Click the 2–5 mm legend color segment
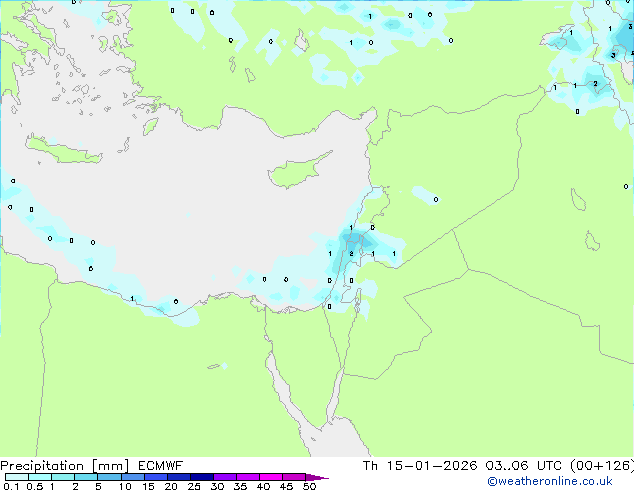The image size is (634, 490). pos(86,477)
